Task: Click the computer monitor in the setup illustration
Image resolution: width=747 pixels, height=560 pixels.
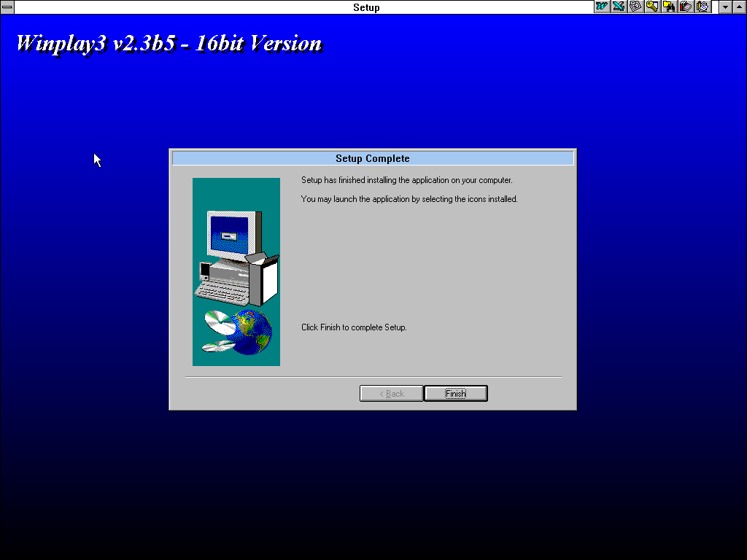Action: (232, 235)
